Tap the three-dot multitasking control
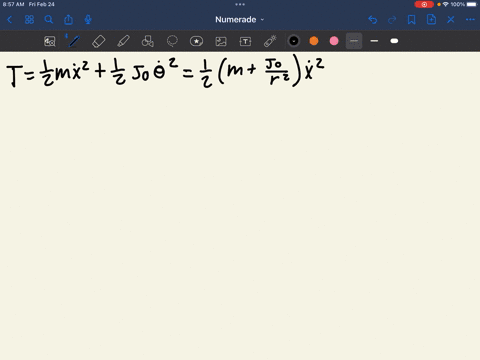Image resolution: width=480 pixels, height=360 pixels. point(240,4)
